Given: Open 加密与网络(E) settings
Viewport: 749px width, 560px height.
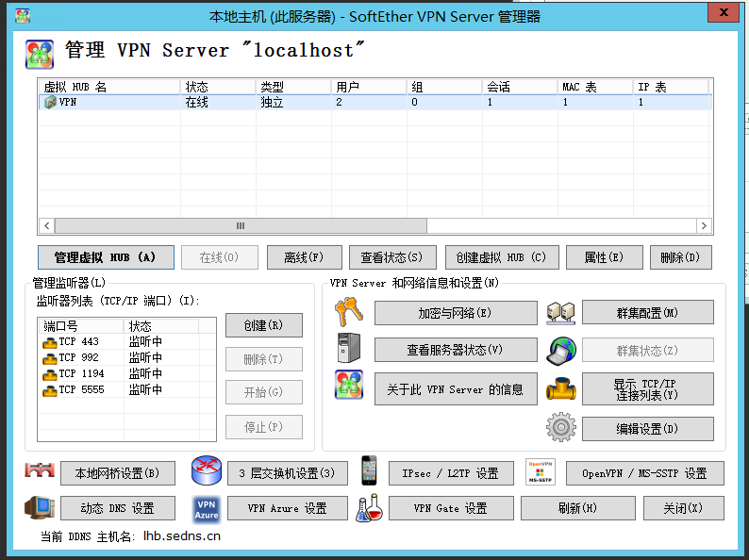Looking at the screenshot, I should tap(456, 313).
